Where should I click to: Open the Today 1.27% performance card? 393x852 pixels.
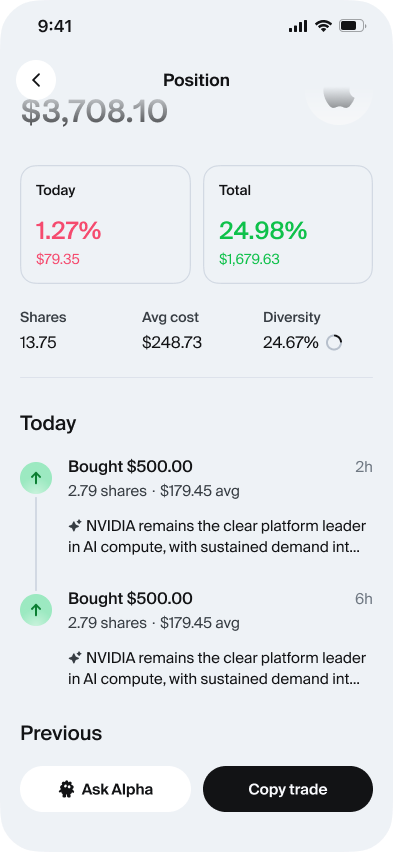pos(105,224)
